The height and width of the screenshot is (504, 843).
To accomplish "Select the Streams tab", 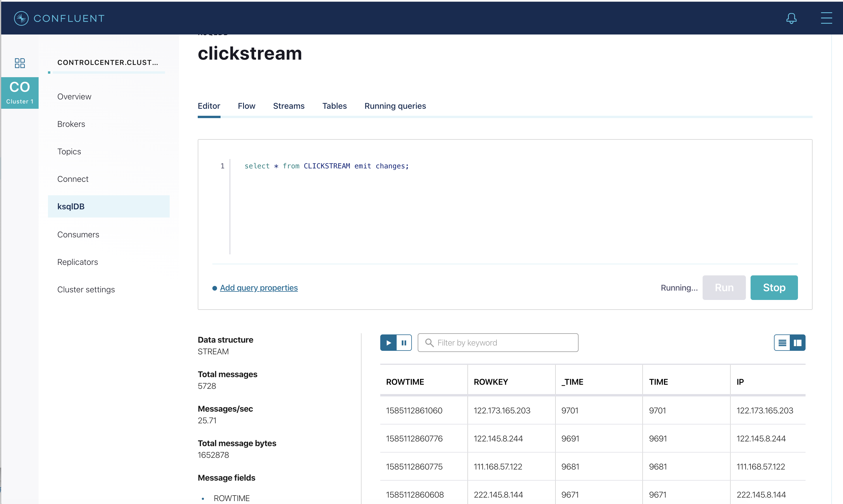I will 289,106.
